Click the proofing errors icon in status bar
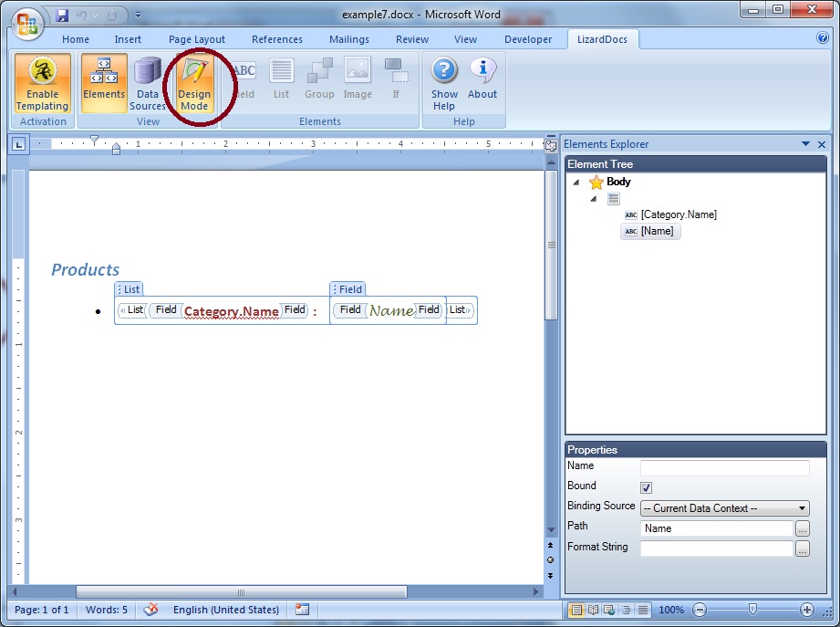Viewport: 840px width, 627px height. pos(150,610)
